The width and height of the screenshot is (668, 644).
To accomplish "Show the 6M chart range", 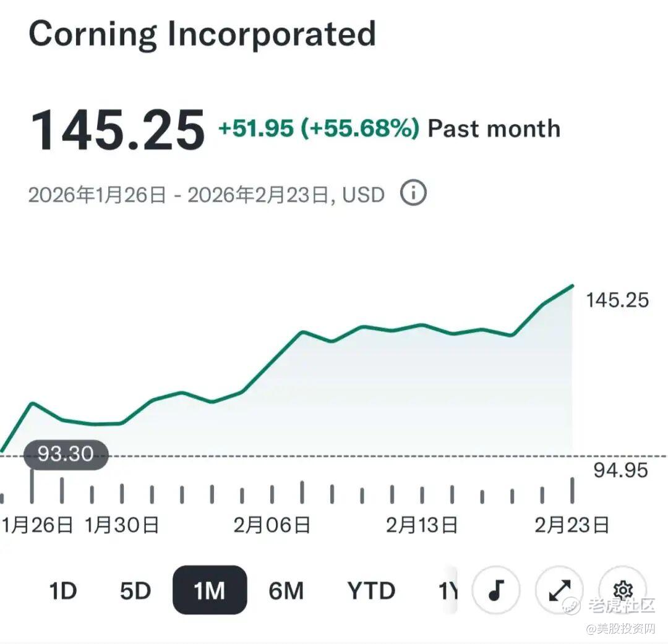I will pyautogui.click(x=286, y=591).
